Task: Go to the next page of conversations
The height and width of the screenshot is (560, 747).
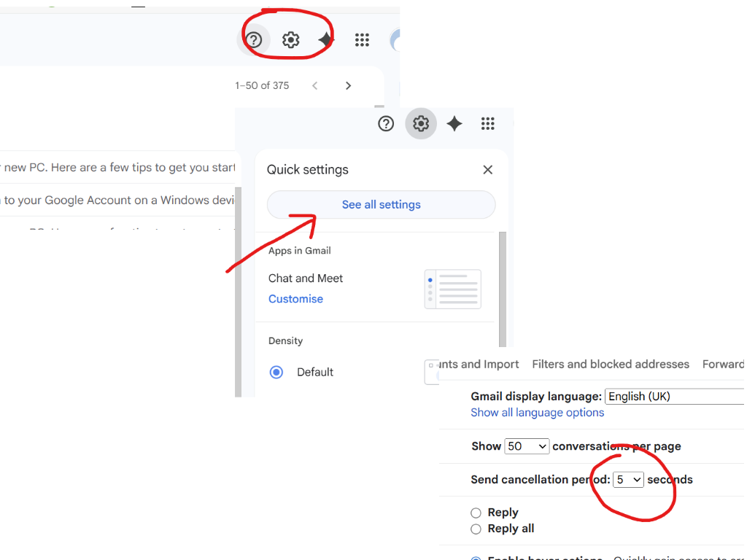Action: point(348,85)
